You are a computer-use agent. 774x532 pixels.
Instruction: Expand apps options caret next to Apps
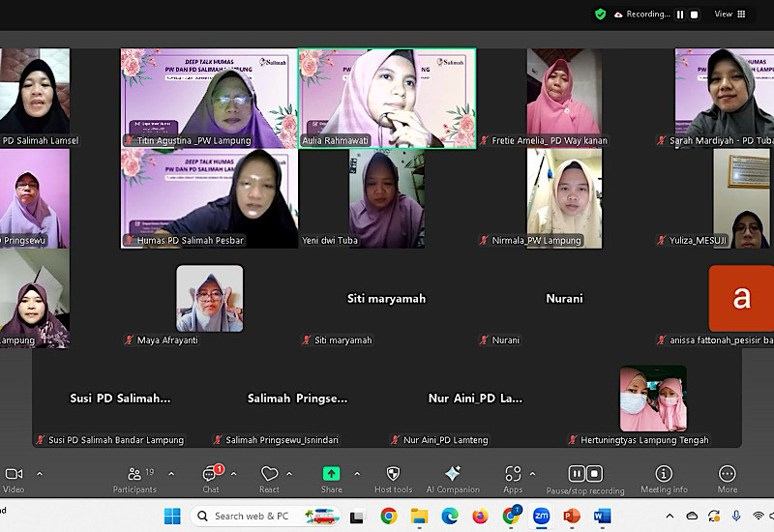[532, 474]
